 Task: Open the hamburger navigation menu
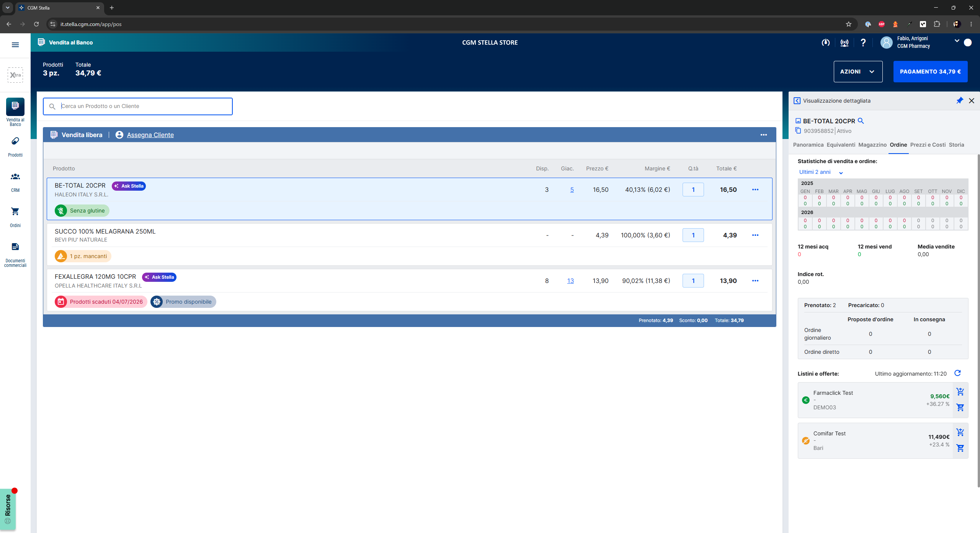coord(15,45)
